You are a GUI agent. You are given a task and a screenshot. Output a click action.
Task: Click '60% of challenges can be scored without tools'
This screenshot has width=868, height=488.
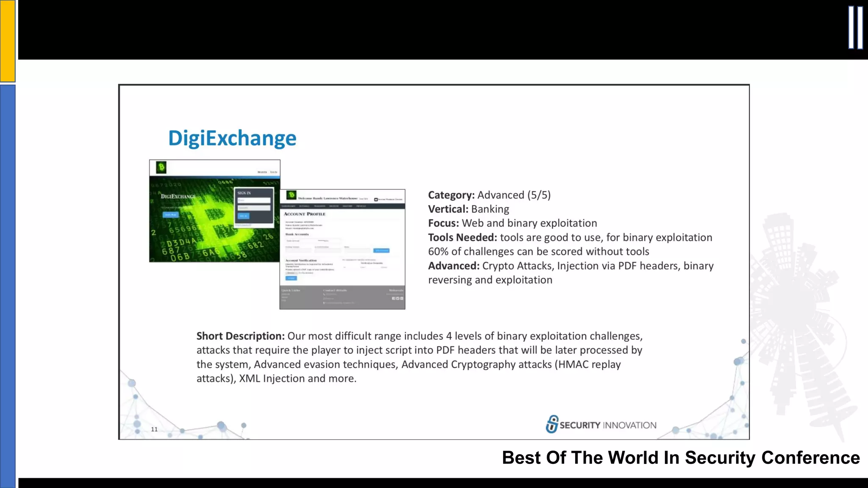tap(539, 252)
